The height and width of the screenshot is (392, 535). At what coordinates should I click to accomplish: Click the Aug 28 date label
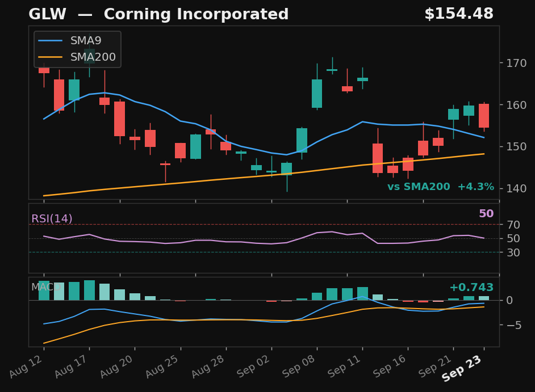tap(208, 366)
